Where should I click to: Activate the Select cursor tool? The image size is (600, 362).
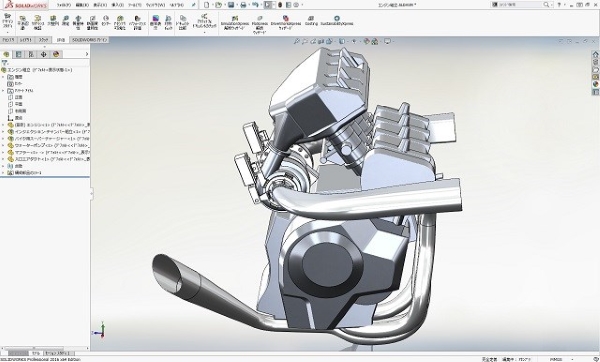268,5
